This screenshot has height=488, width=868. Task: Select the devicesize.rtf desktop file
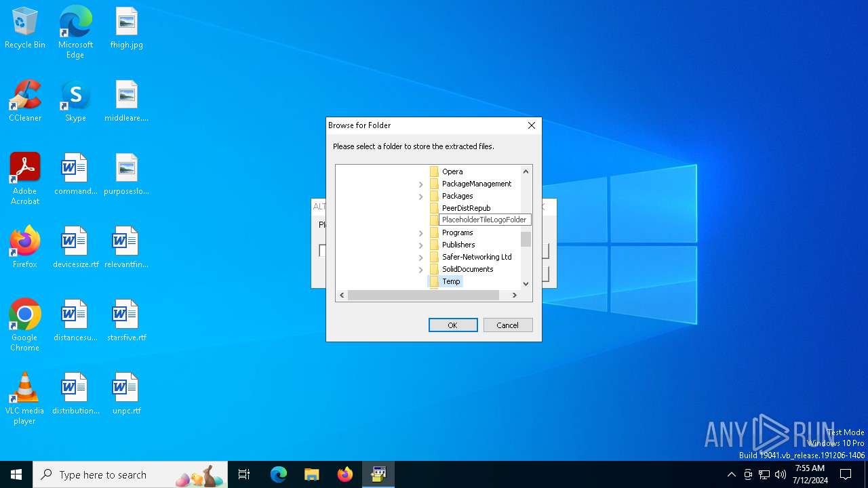pyautogui.click(x=75, y=248)
